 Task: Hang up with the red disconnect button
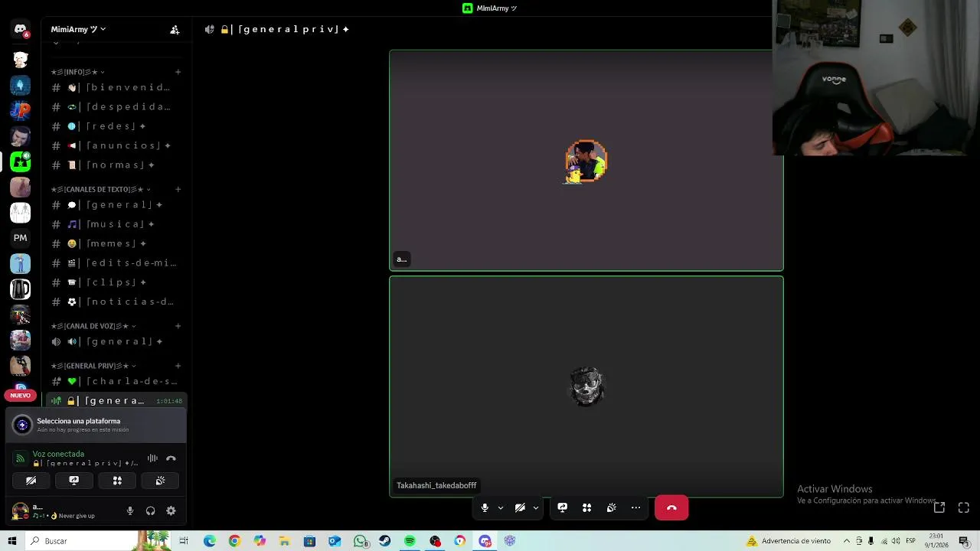671,507
